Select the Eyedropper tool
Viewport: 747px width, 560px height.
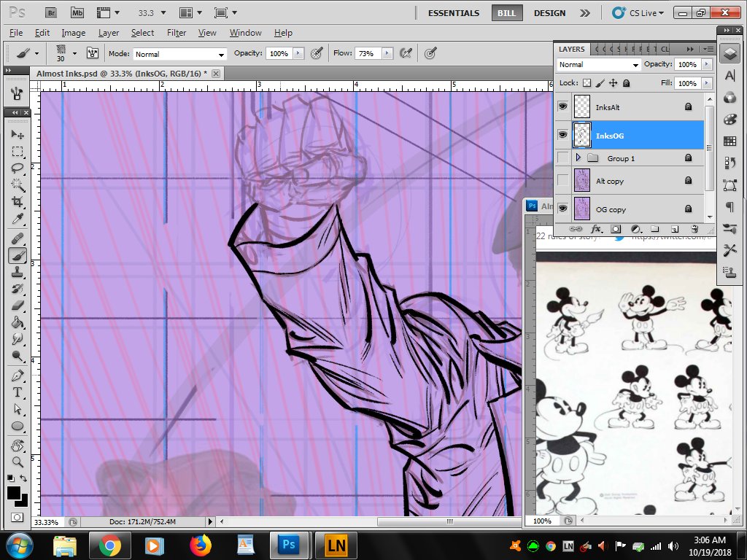[18, 219]
